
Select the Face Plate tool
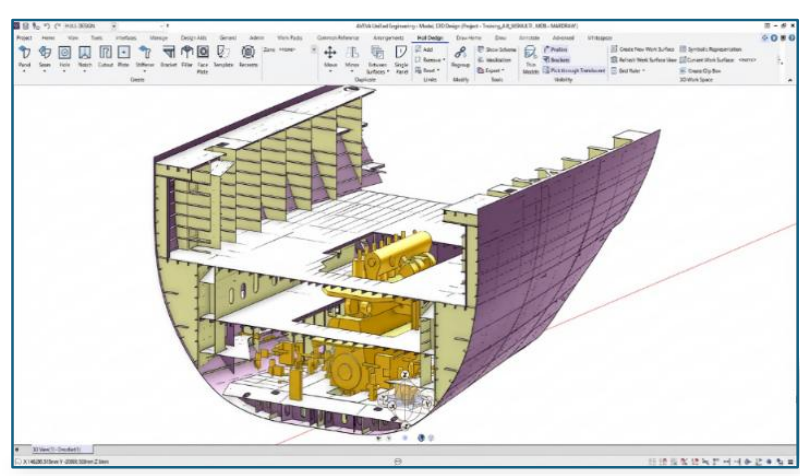tap(203, 52)
